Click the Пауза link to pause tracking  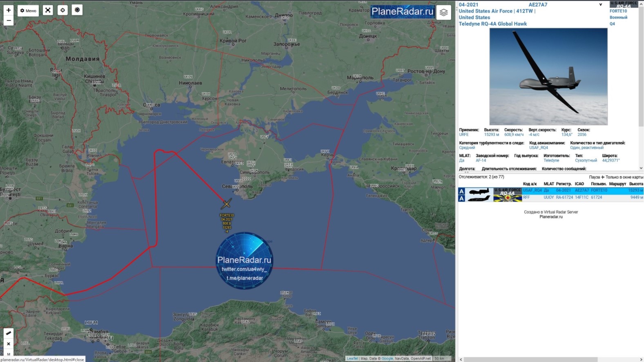(594, 177)
